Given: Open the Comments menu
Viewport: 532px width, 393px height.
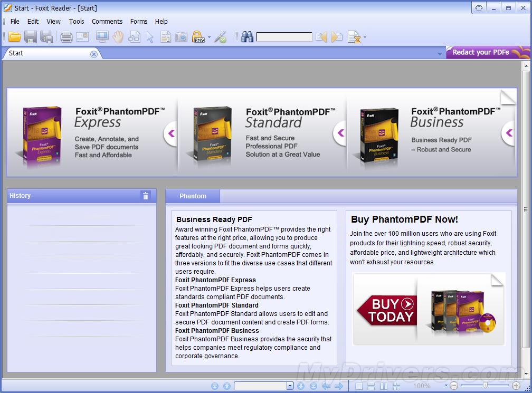Looking at the screenshot, I should (107, 22).
